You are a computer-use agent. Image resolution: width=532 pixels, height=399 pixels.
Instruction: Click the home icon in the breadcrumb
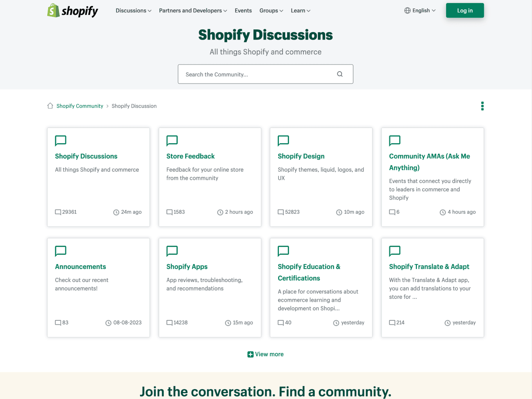click(x=50, y=105)
